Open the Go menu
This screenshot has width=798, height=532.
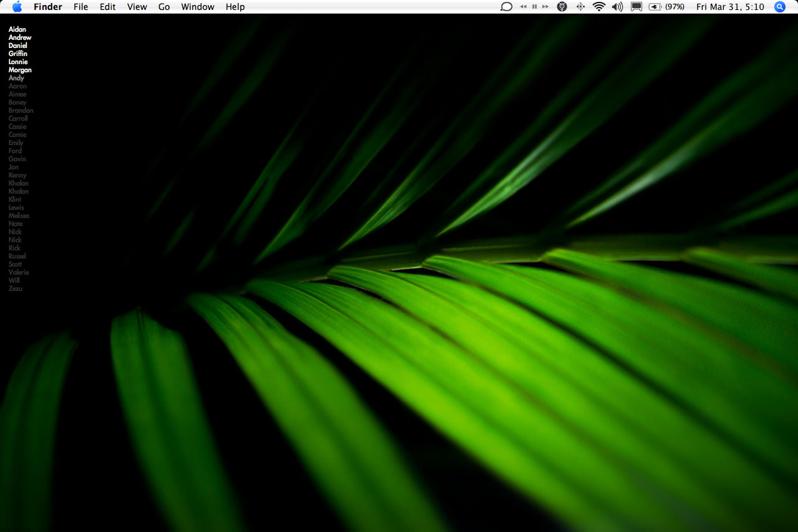164,7
